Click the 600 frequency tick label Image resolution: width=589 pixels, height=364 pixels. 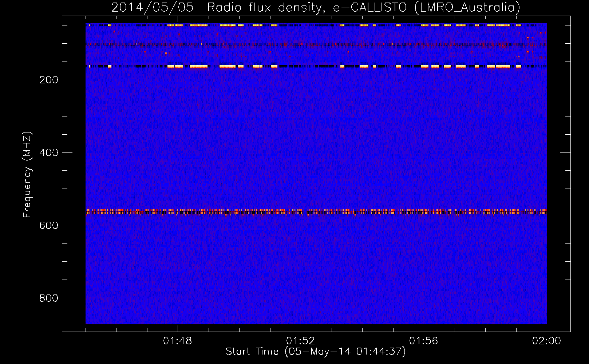pyautogui.click(x=49, y=225)
